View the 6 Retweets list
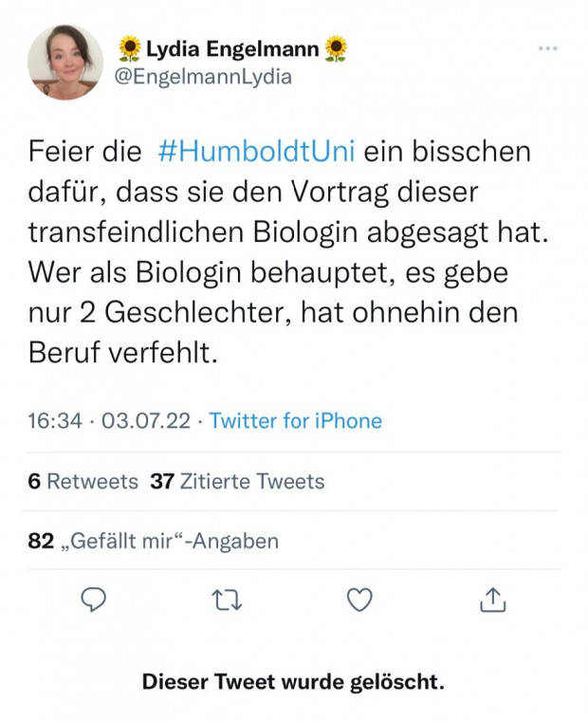This screenshot has height=721, width=588. tap(83, 481)
